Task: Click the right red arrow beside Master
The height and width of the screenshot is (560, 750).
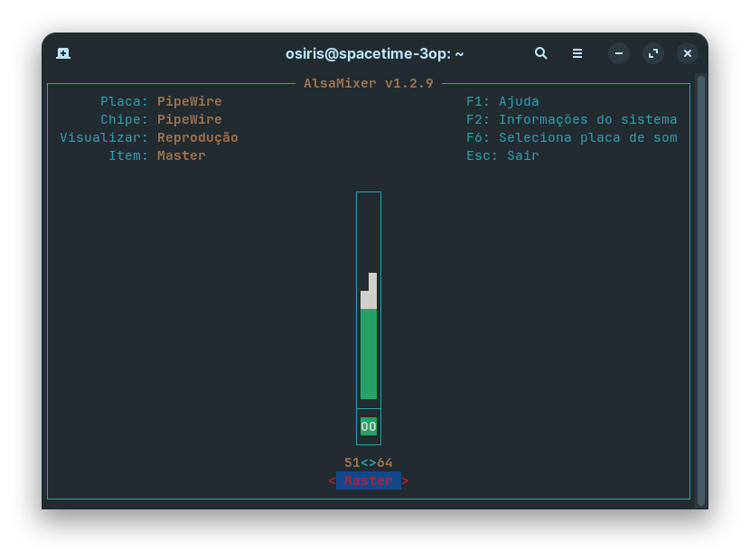Action: [405, 481]
